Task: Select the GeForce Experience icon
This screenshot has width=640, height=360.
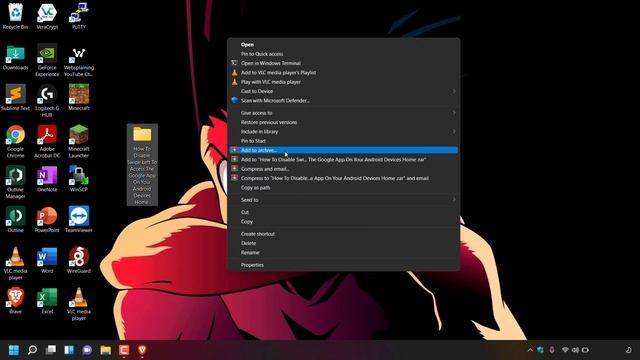Action: point(47,60)
